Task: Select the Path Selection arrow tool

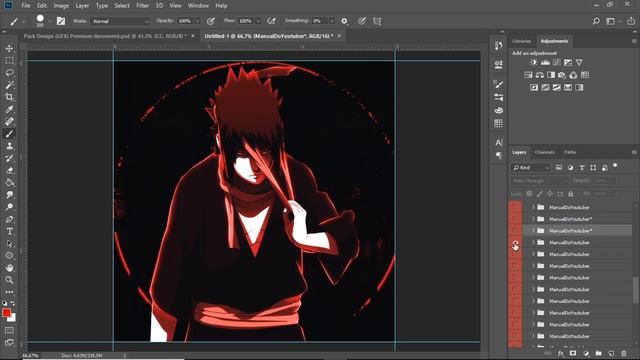Action: tap(9, 244)
